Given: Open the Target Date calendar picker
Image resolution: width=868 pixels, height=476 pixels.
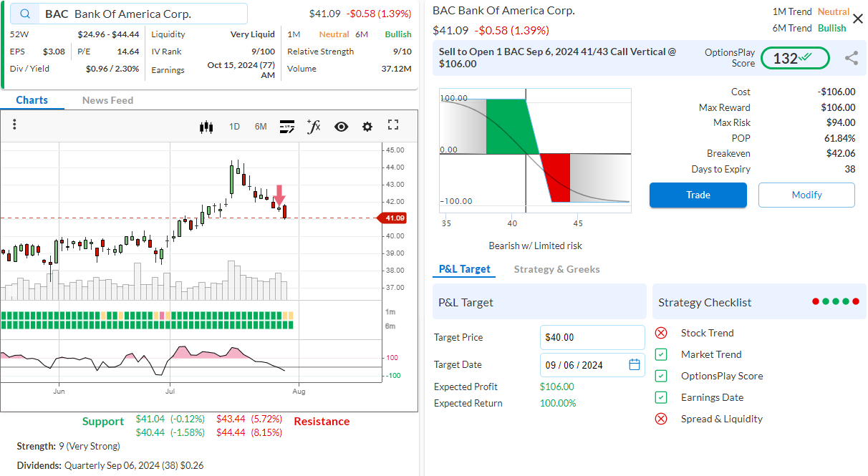Looking at the screenshot, I should 634,364.
